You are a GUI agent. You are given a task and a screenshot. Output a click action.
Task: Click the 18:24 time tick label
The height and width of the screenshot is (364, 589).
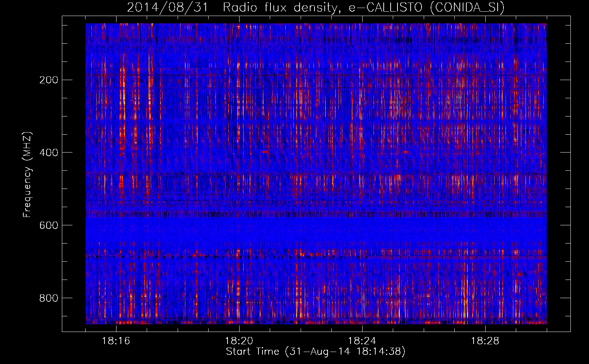tap(362, 341)
